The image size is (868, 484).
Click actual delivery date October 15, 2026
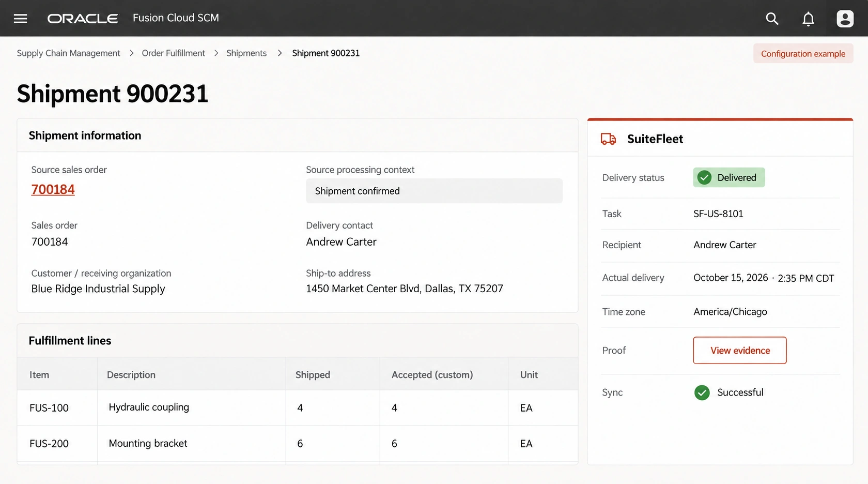click(x=731, y=278)
